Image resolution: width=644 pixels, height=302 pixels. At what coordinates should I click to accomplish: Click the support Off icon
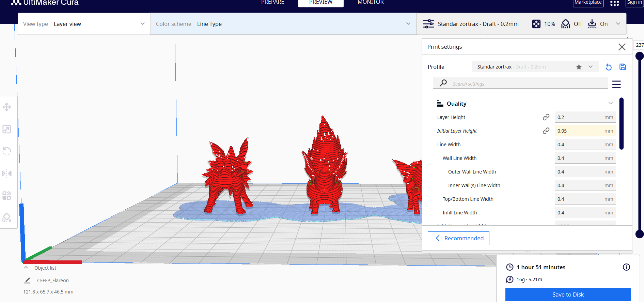click(x=566, y=24)
